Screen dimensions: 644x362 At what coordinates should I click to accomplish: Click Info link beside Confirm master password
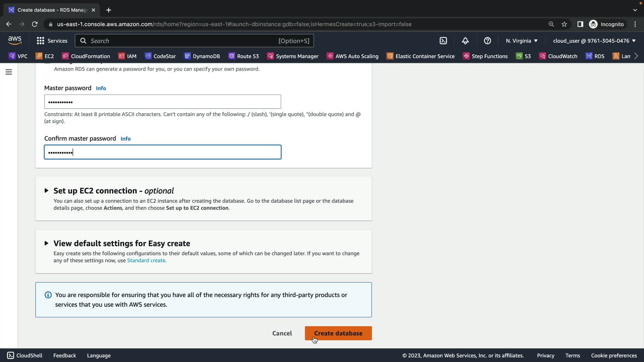(x=125, y=139)
